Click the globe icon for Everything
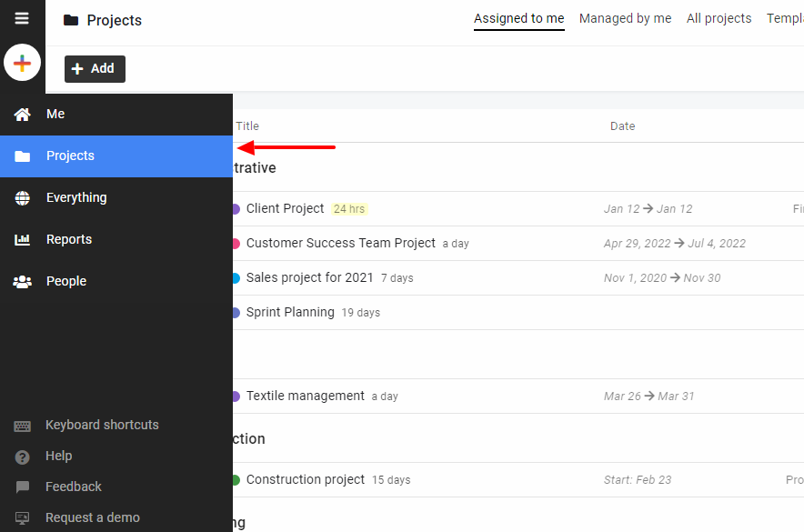This screenshot has width=804, height=532. click(x=22, y=198)
